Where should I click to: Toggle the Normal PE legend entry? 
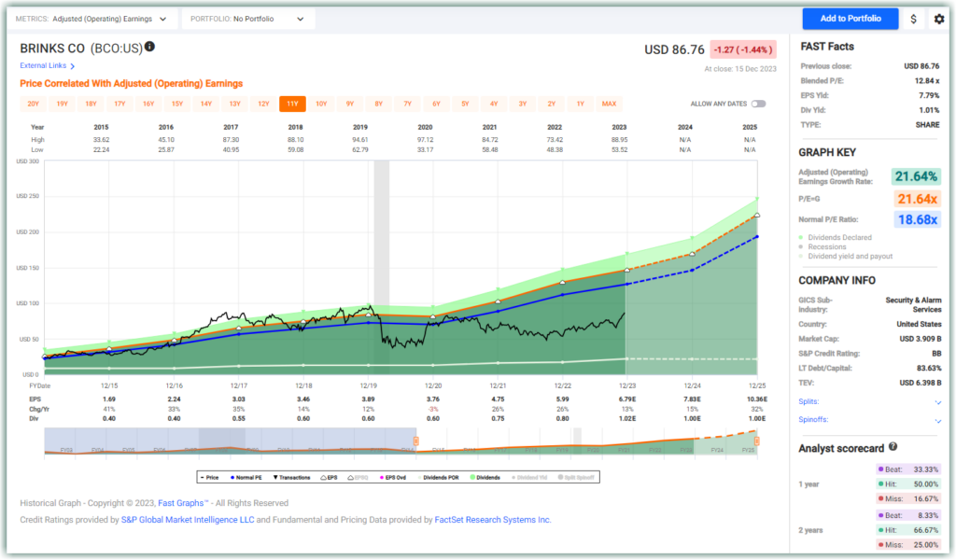(246, 477)
